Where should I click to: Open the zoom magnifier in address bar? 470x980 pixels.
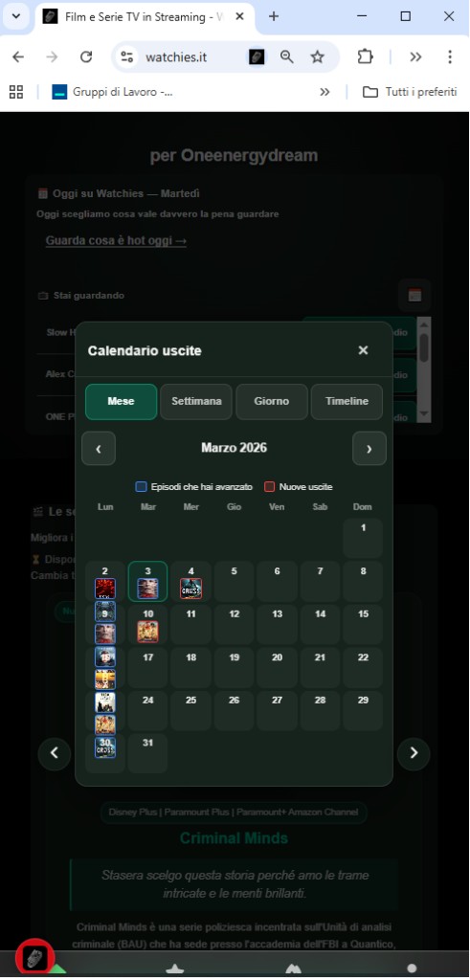[287, 56]
